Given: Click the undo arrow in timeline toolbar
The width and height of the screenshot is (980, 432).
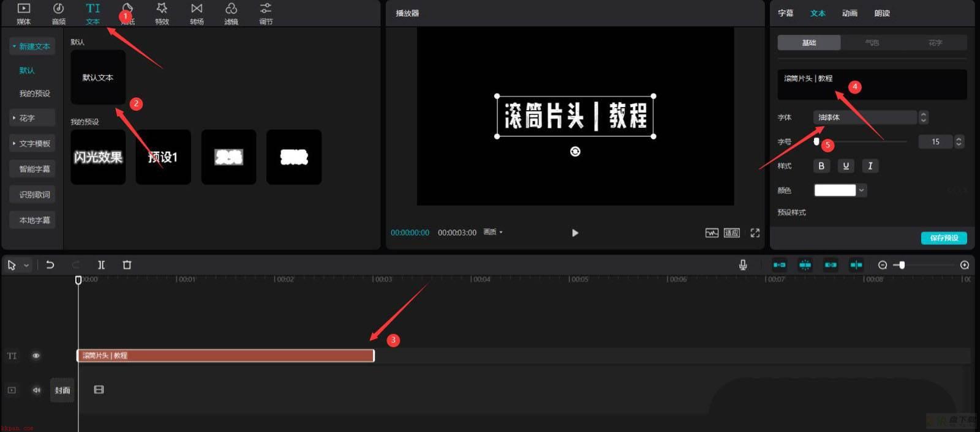Looking at the screenshot, I should (50, 265).
